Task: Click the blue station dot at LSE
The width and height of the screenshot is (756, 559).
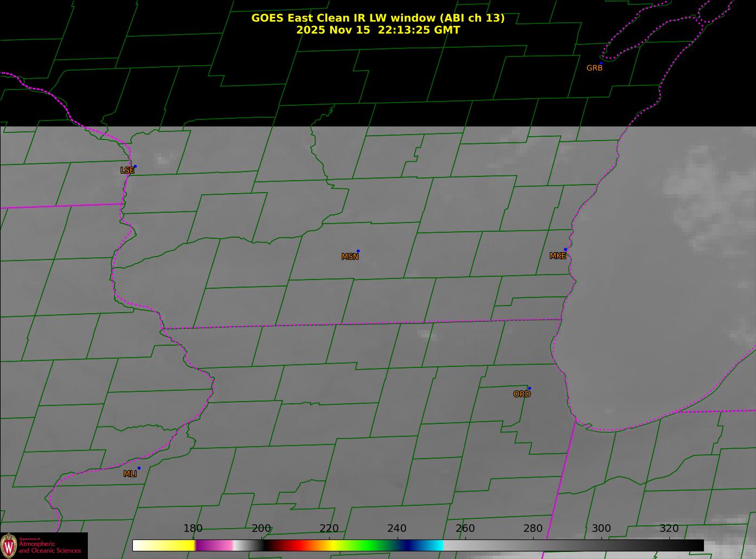Action: pyautogui.click(x=135, y=167)
